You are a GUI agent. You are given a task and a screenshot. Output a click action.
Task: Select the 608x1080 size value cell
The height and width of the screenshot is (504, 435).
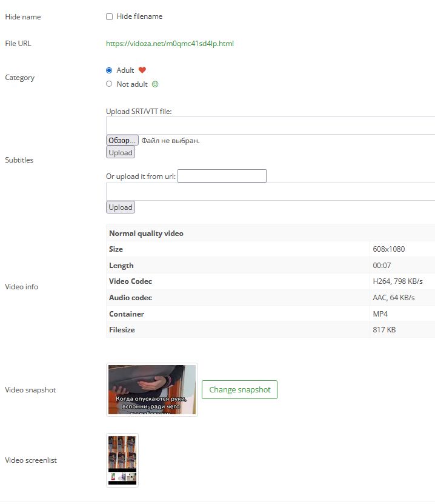[x=389, y=249]
